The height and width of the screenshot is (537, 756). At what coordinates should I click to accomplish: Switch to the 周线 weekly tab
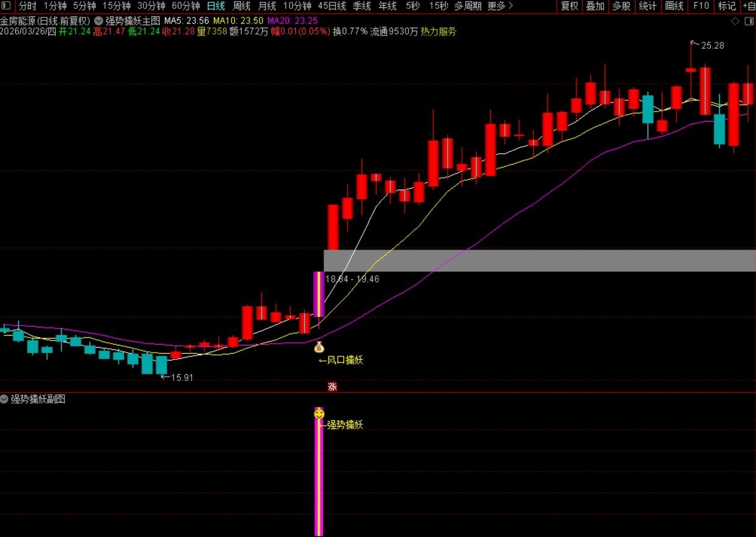(242, 6)
